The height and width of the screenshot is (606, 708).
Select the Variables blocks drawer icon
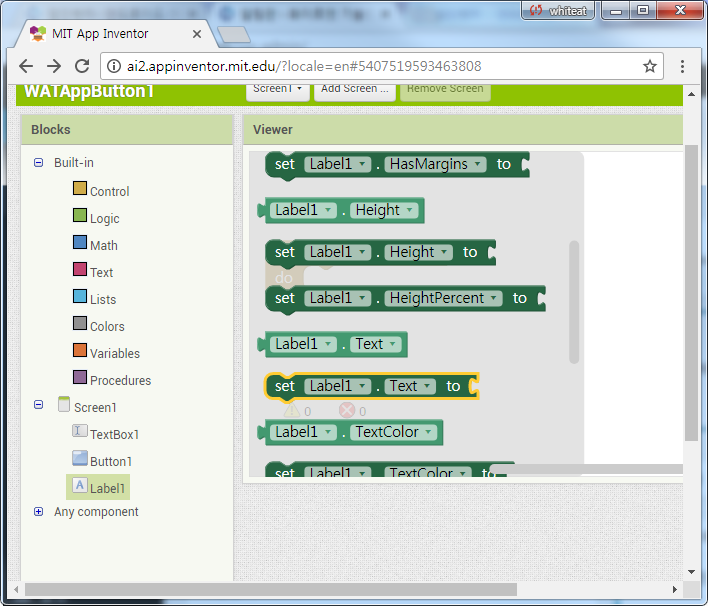80,350
